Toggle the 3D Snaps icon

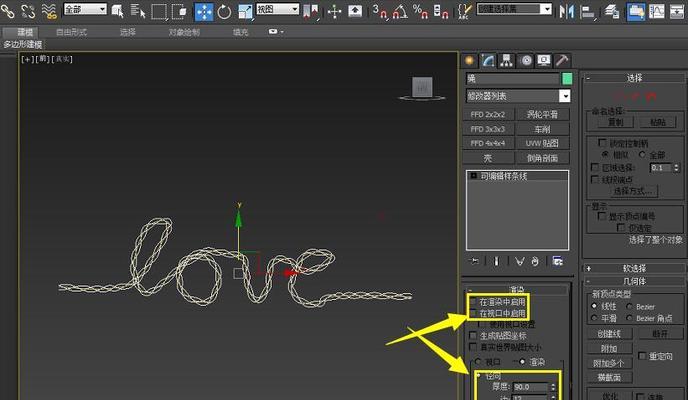click(x=380, y=11)
